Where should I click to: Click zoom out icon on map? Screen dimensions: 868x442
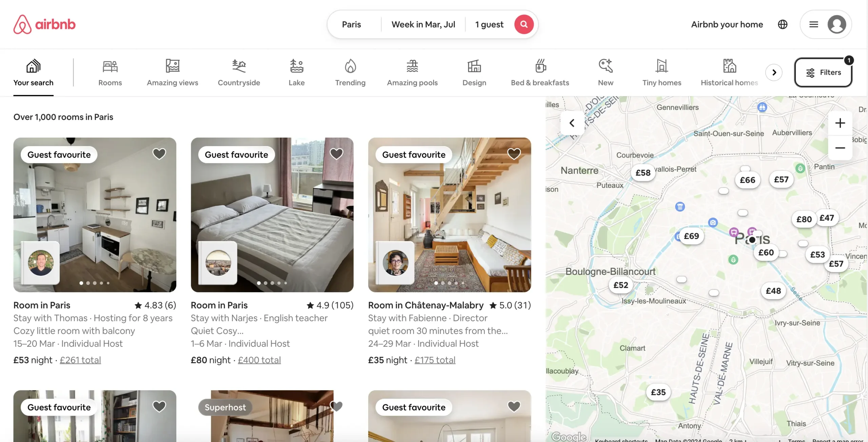pyautogui.click(x=841, y=148)
